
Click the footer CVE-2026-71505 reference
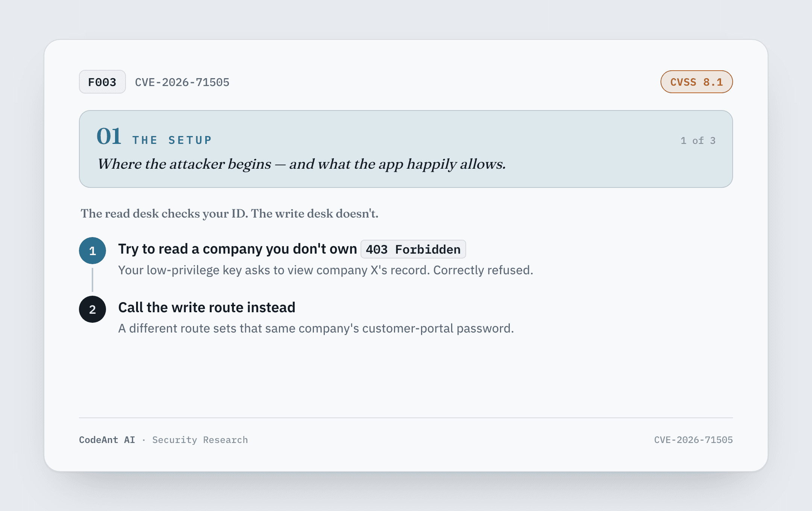(694, 440)
